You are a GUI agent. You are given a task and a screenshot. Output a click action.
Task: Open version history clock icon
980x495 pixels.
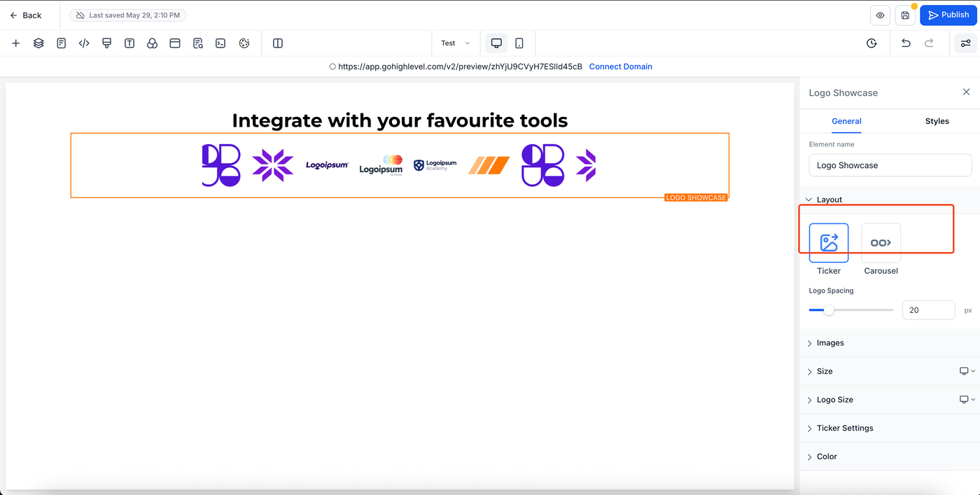871,43
